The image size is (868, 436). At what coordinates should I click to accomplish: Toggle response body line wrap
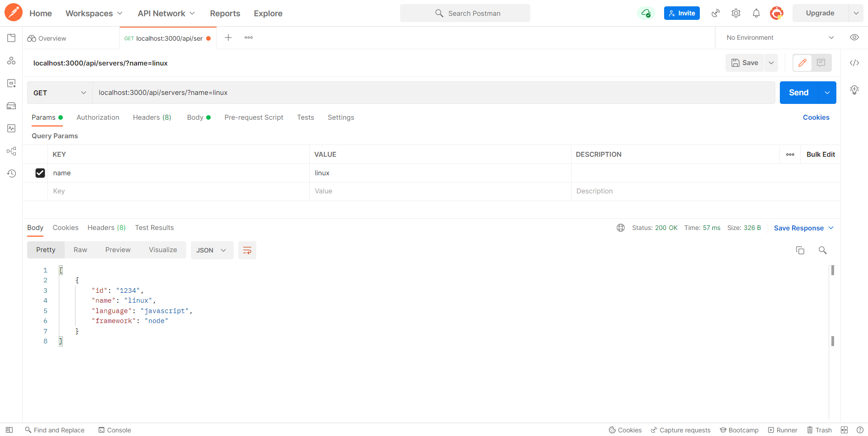[247, 250]
